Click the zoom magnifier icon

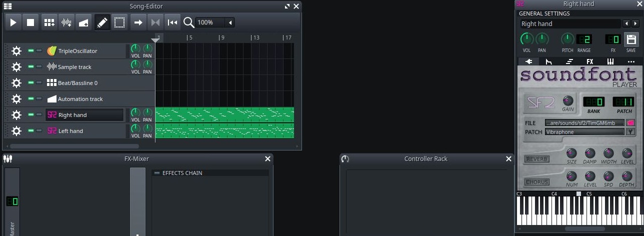click(188, 22)
